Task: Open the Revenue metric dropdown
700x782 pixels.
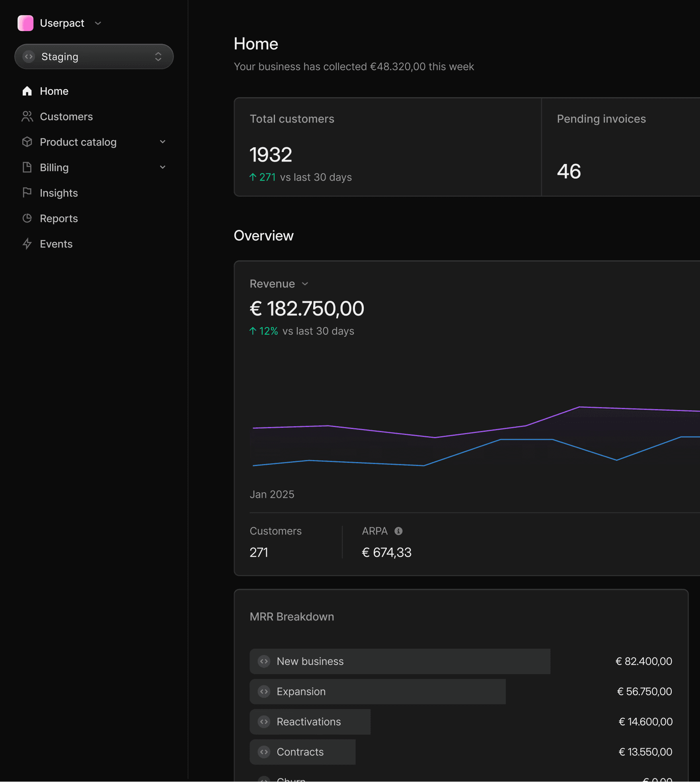Action: 279,284
